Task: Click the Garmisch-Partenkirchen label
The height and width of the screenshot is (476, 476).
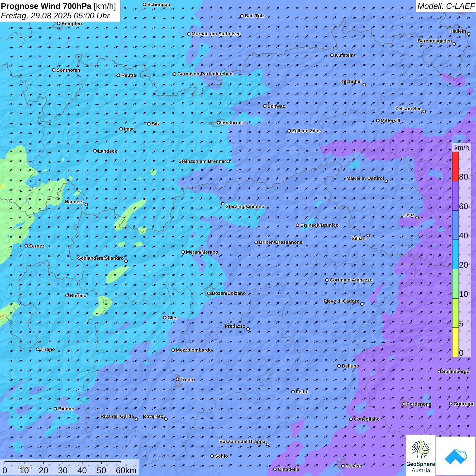Action: click(205, 74)
